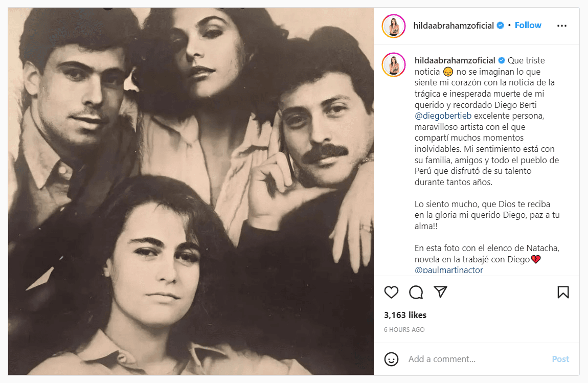Open the emoji picker for commenting
This screenshot has height=383, width=588.
point(391,359)
